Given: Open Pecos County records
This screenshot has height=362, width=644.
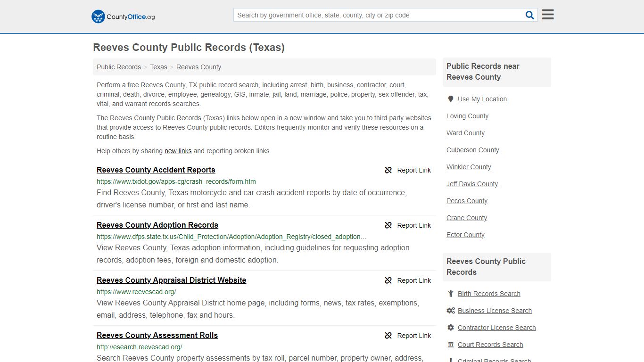Looking at the screenshot, I should tap(467, 201).
